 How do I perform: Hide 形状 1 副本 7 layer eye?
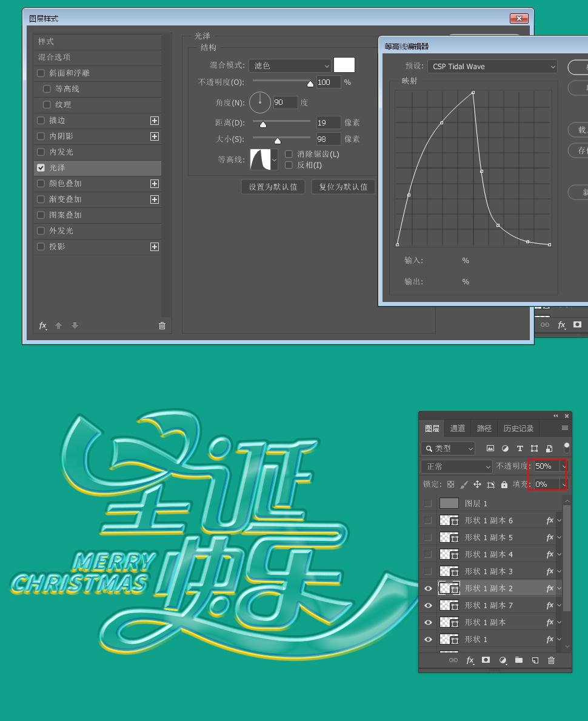[428, 605]
